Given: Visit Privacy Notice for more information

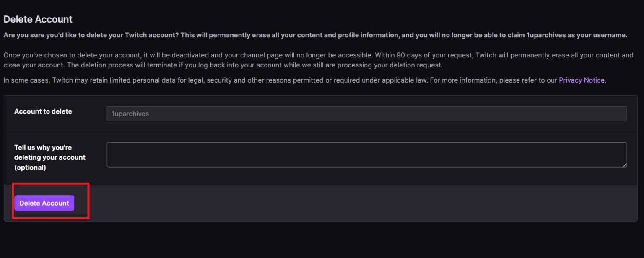Looking at the screenshot, I should click(582, 80).
